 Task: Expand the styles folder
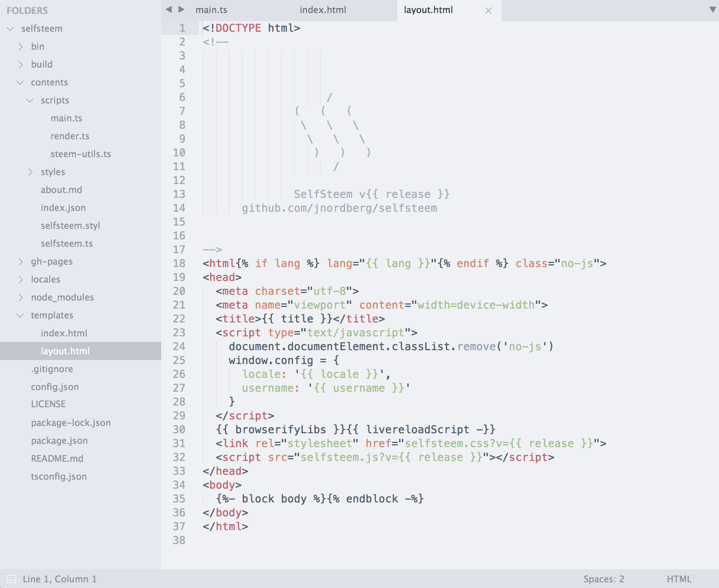[x=31, y=172]
